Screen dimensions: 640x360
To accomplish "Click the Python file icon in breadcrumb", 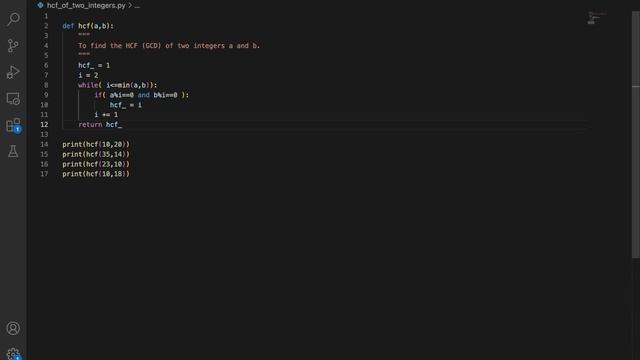I will tap(40, 5).
